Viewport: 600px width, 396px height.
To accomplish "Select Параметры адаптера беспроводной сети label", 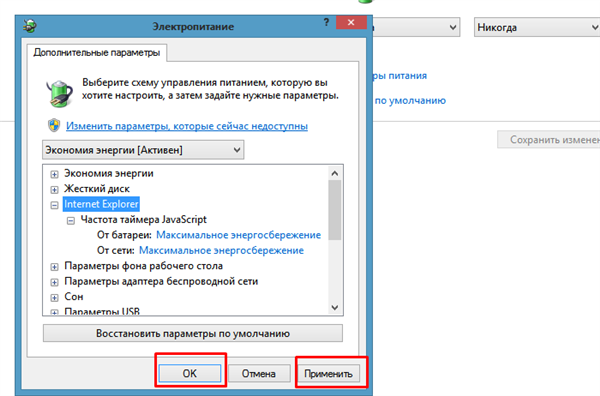I will click(161, 281).
